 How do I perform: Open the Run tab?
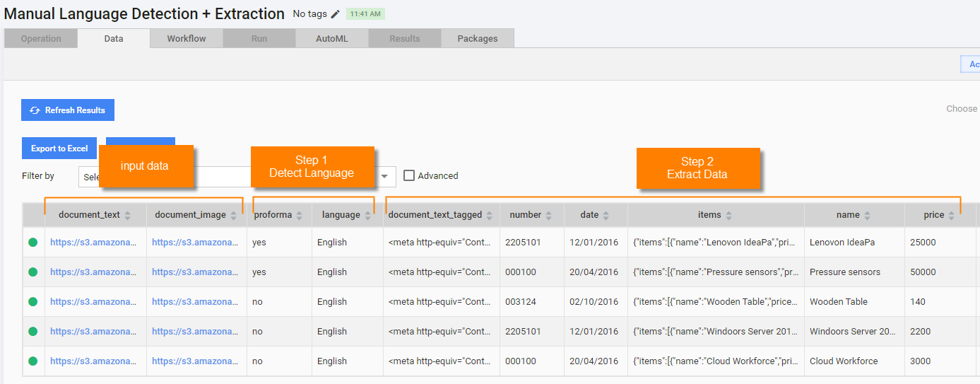(x=259, y=39)
